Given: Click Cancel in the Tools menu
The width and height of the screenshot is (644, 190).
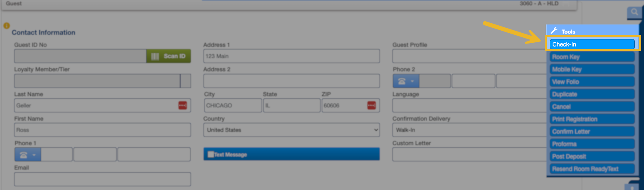Looking at the screenshot, I should 593,107.
